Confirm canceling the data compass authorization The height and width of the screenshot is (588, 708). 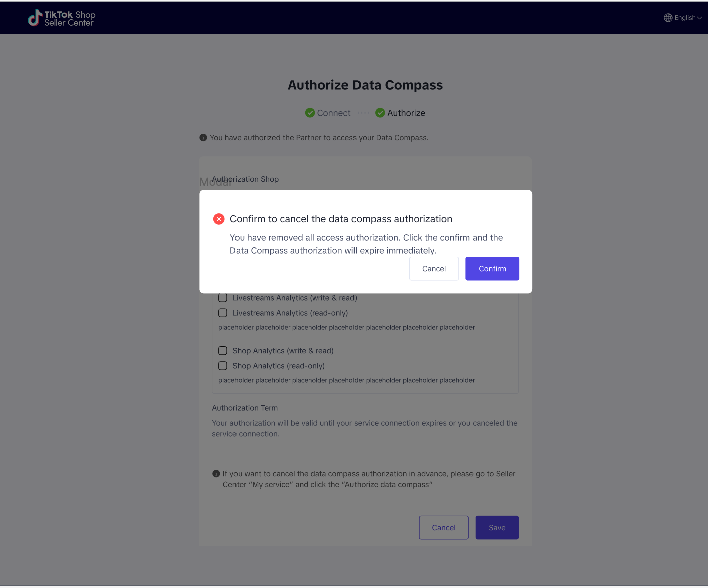(x=492, y=269)
